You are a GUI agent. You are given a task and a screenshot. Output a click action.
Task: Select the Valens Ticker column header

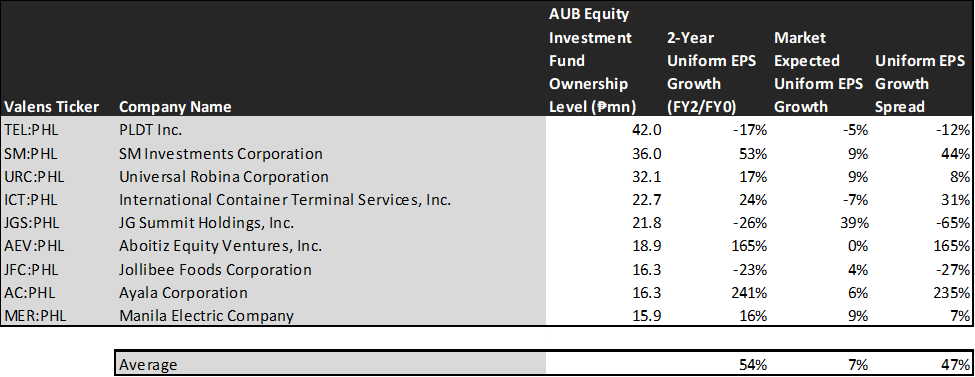tap(51, 107)
